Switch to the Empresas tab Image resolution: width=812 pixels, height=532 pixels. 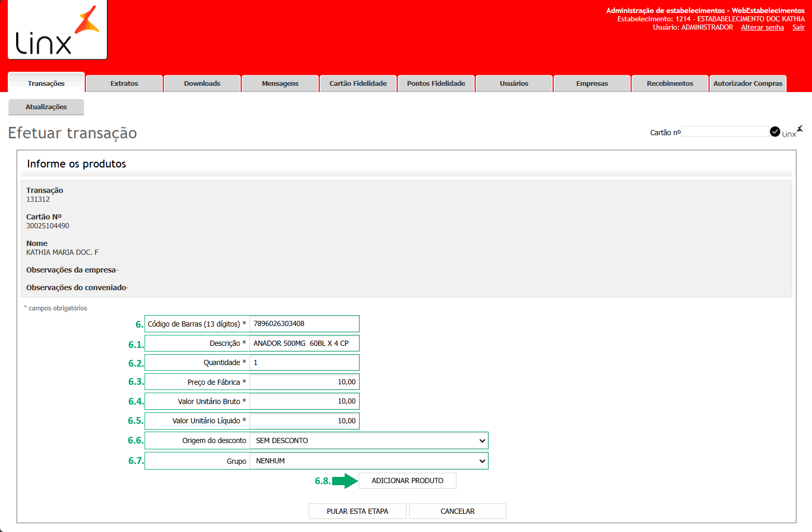[592, 84]
